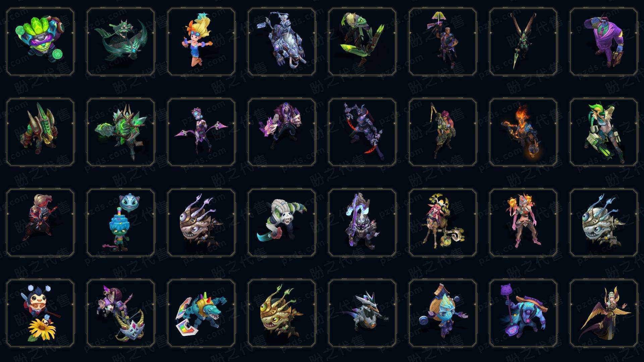Select the mouse with party hat and crossbow
This screenshot has width=644, height=362.
point(121,313)
